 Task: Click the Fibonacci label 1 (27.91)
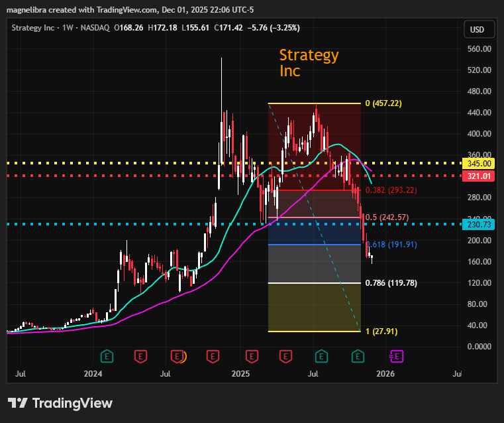[381, 332]
